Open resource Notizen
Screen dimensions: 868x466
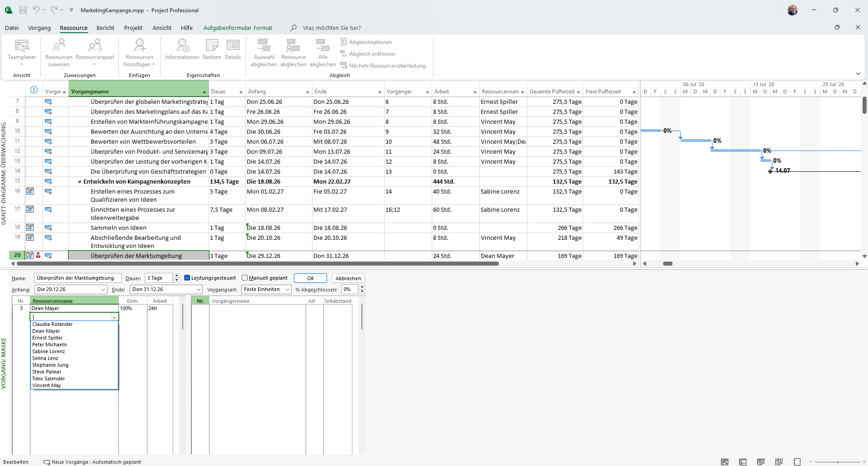pyautogui.click(x=212, y=49)
